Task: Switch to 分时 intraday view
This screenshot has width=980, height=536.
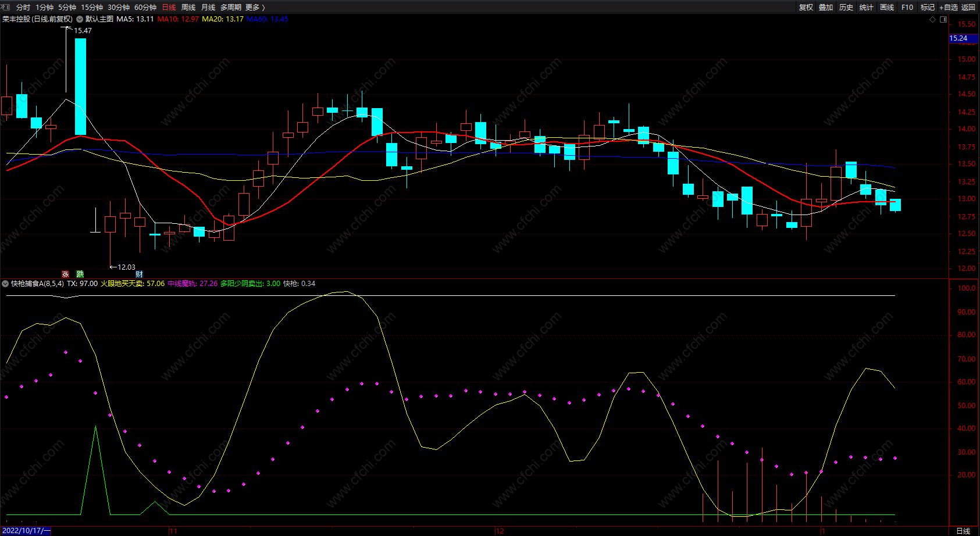Action: pos(23,8)
